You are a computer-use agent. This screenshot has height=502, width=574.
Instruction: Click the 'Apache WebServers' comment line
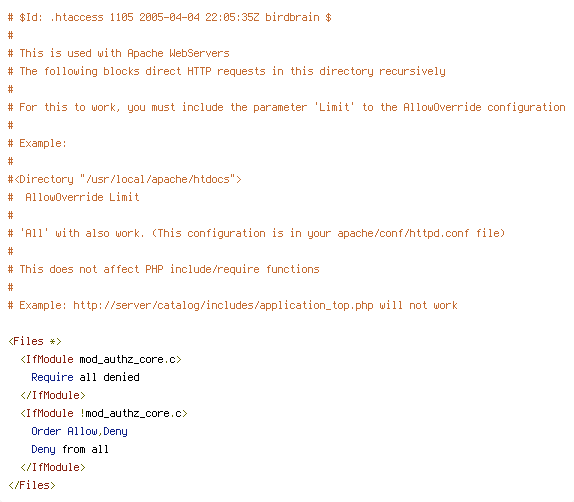pyautogui.click(x=119, y=53)
